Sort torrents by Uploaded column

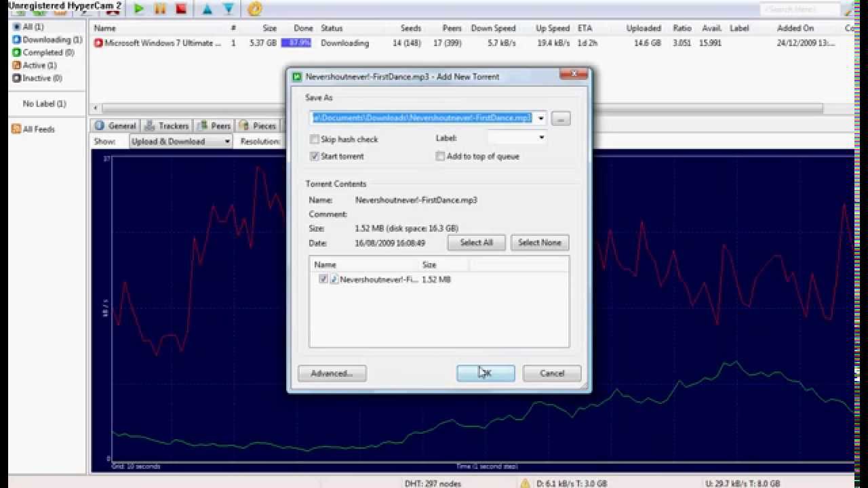pyautogui.click(x=644, y=28)
